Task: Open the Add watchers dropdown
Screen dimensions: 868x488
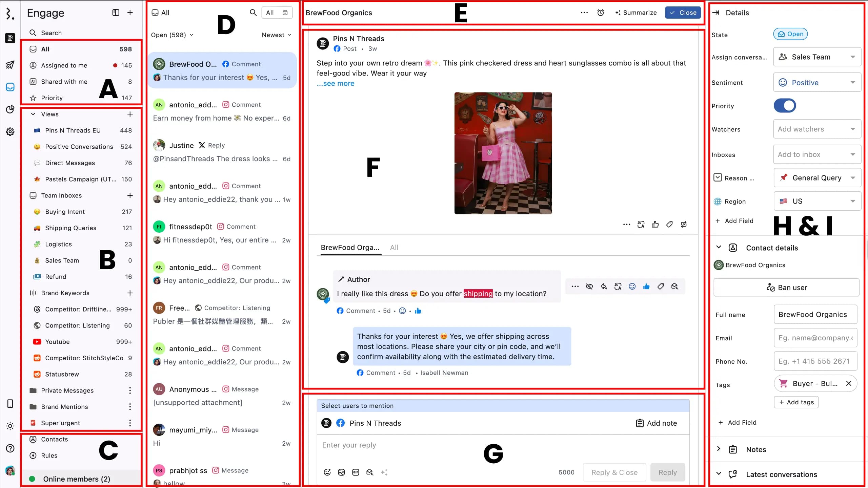Action: (x=817, y=129)
